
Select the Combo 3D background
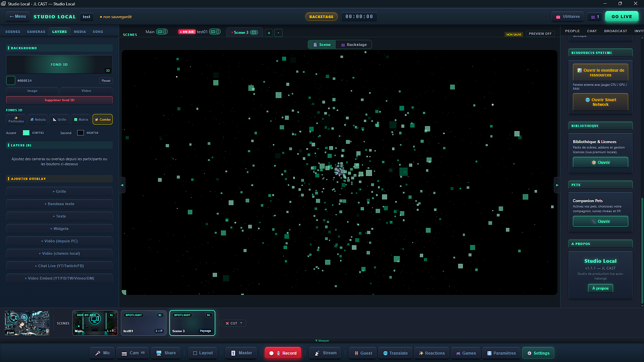point(103,119)
